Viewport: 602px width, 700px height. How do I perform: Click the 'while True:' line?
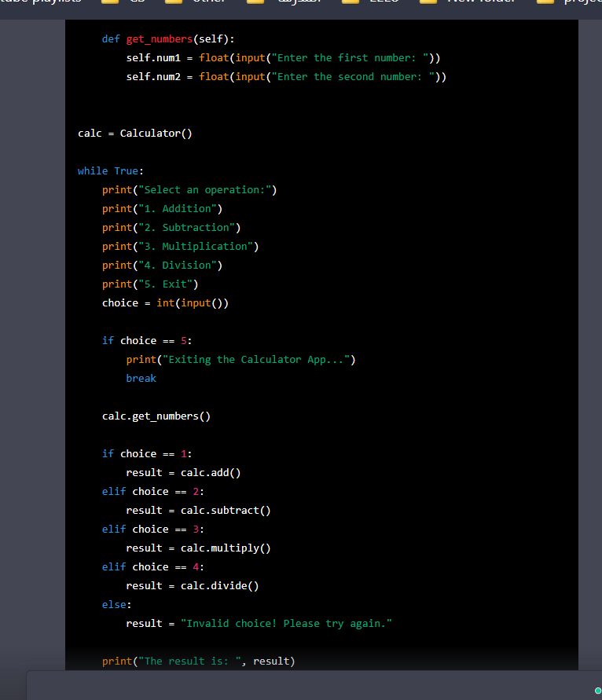110,171
